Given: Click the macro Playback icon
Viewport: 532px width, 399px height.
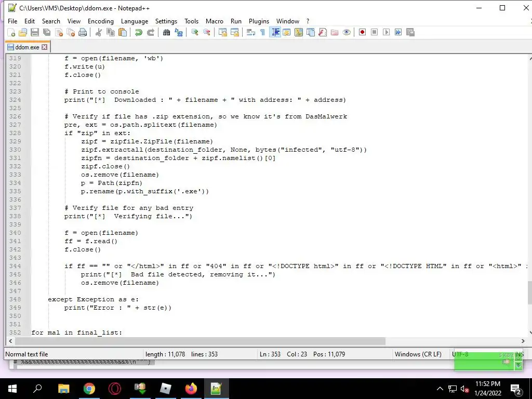Looking at the screenshot, I should [386, 32].
